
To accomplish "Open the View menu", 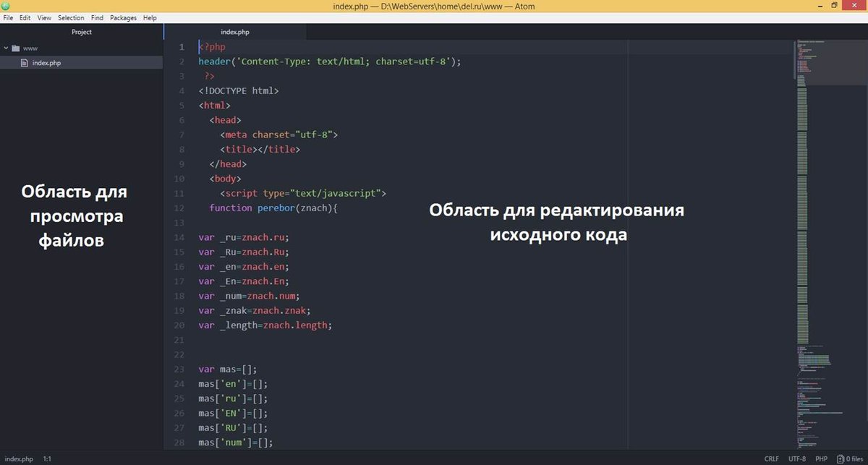I will click(x=44, y=17).
